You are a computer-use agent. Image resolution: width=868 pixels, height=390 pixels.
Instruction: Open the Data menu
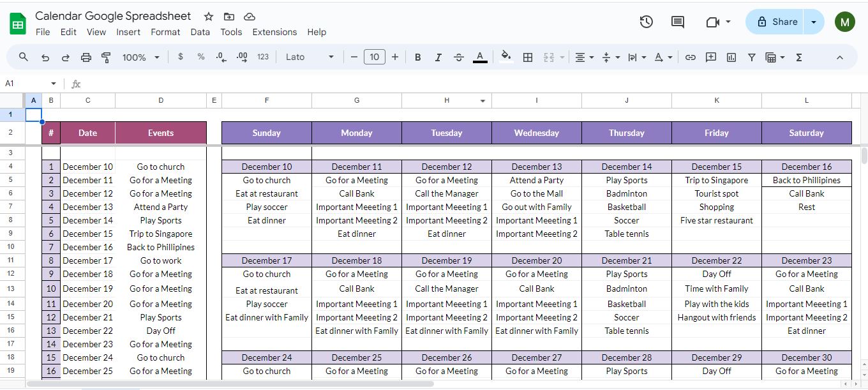click(x=200, y=32)
